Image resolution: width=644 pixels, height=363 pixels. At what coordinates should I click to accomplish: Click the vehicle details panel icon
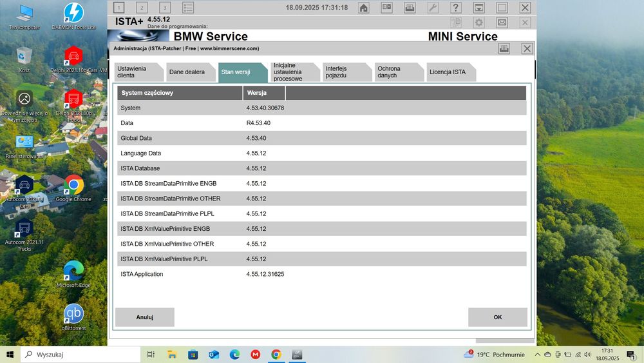pyautogui.click(x=386, y=7)
